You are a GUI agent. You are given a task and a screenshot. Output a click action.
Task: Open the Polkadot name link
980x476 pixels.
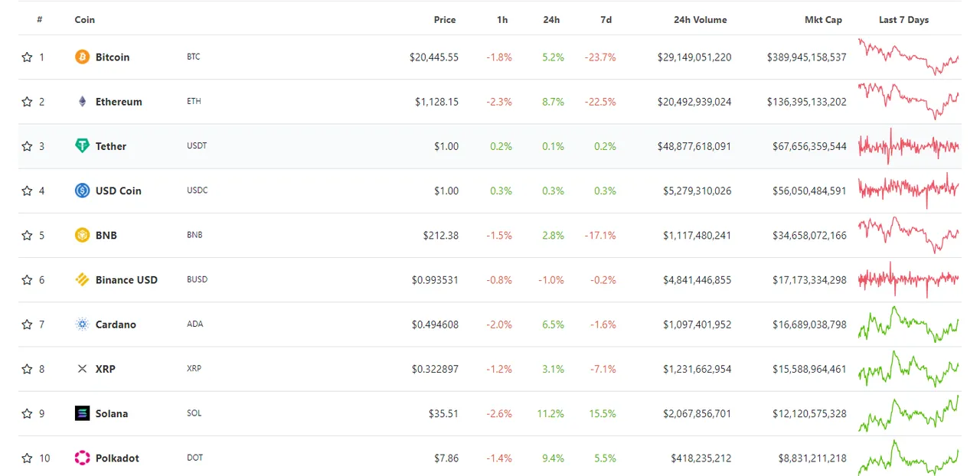[x=117, y=458]
